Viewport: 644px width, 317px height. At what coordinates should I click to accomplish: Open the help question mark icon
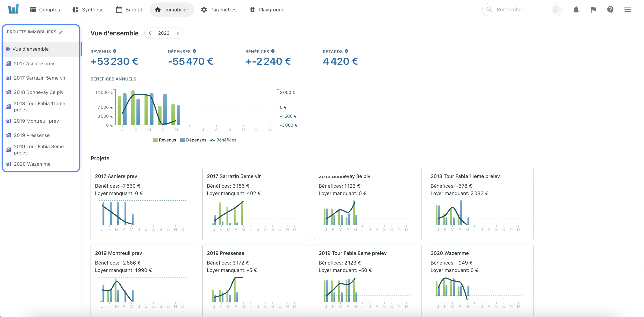pos(610,10)
